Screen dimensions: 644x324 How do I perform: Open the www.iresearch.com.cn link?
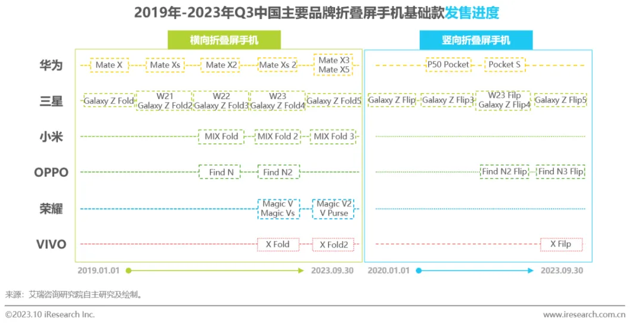click(584, 314)
